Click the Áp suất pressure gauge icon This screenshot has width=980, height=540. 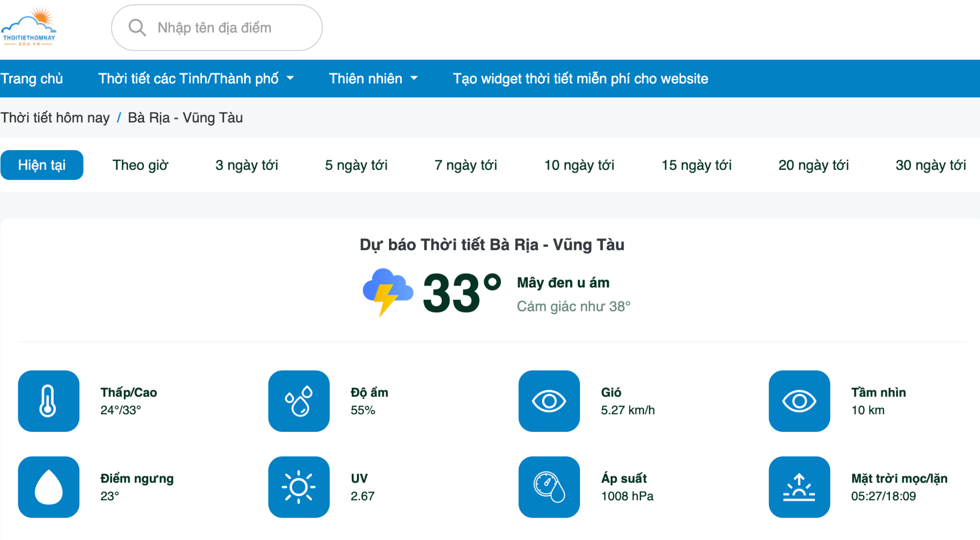549,487
